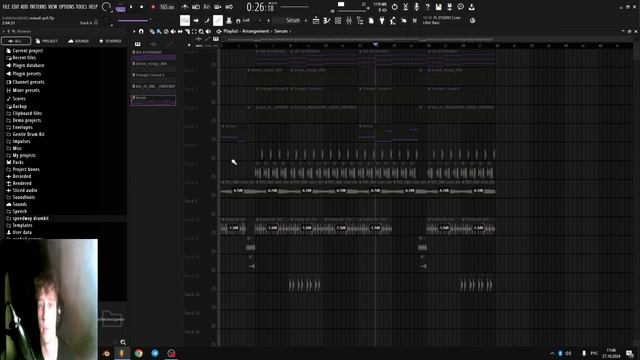
Task: Select the playlist Paint brush tool
Action: [x=158, y=31]
